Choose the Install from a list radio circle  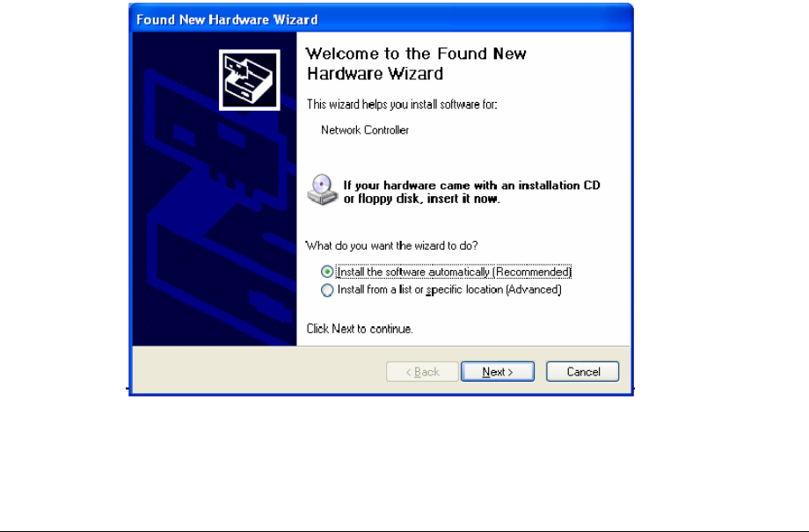(327, 290)
